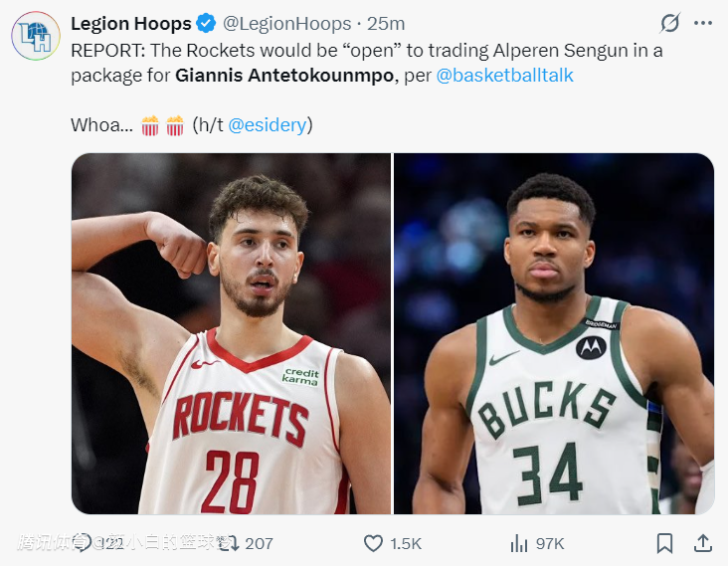Click the 207 reposts count
This screenshot has height=566, width=728.
click(259, 543)
